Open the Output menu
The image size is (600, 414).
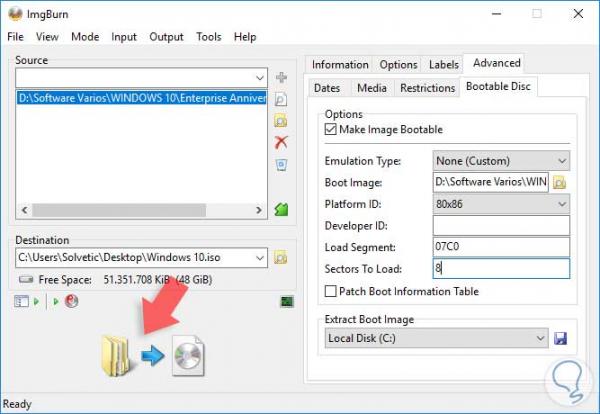pyautogui.click(x=166, y=37)
